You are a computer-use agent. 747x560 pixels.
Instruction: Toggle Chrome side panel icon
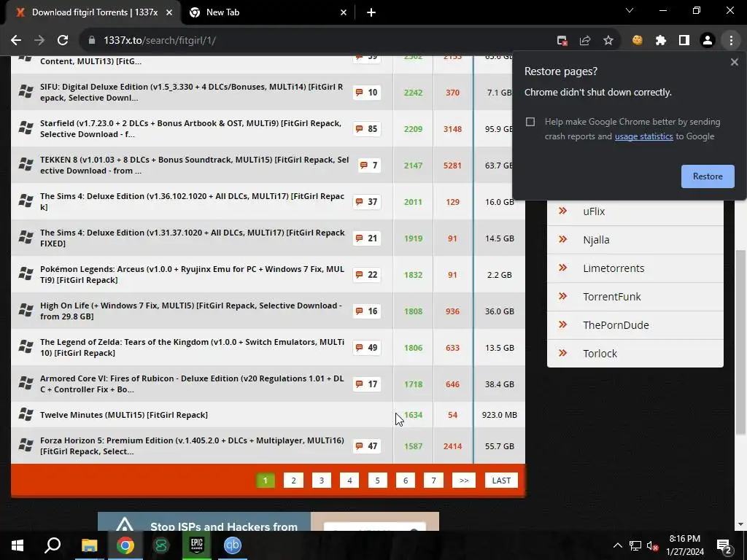[684, 41]
